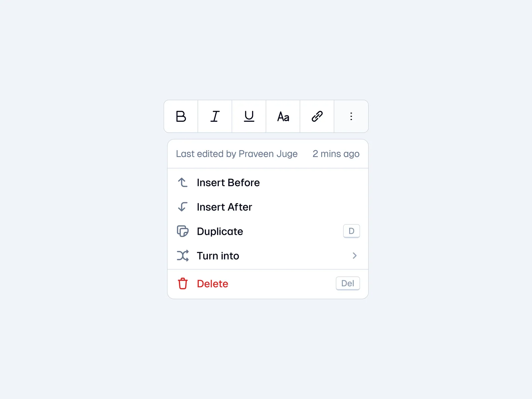Viewport: 532px width, 399px height.
Task: Open the Aa font style options
Action: point(283,116)
